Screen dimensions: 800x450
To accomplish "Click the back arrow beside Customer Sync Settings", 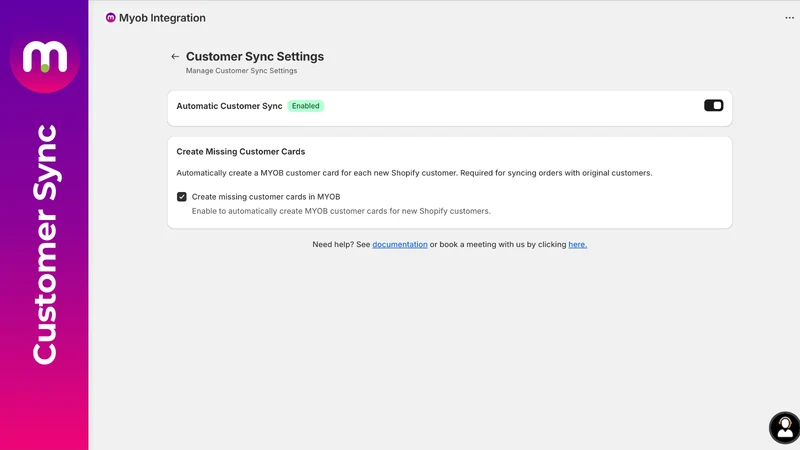I will point(175,57).
